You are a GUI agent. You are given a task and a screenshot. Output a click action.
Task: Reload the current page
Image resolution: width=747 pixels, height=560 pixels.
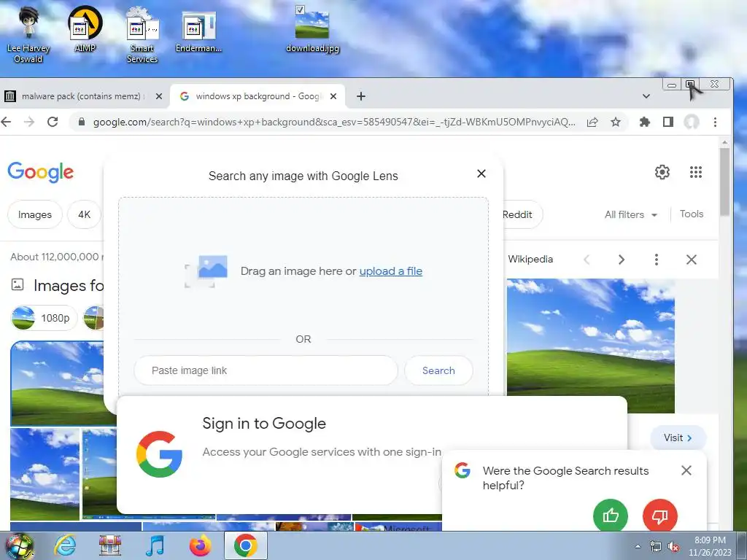click(53, 122)
